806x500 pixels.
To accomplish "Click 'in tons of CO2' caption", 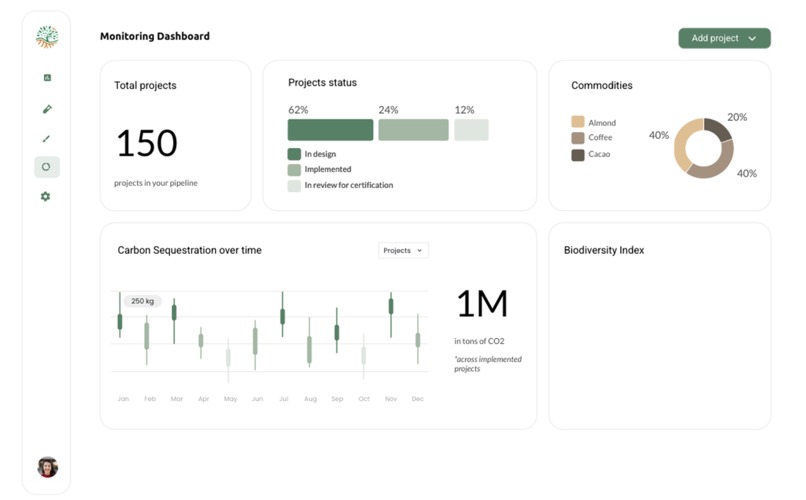I will click(x=479, y=341).
